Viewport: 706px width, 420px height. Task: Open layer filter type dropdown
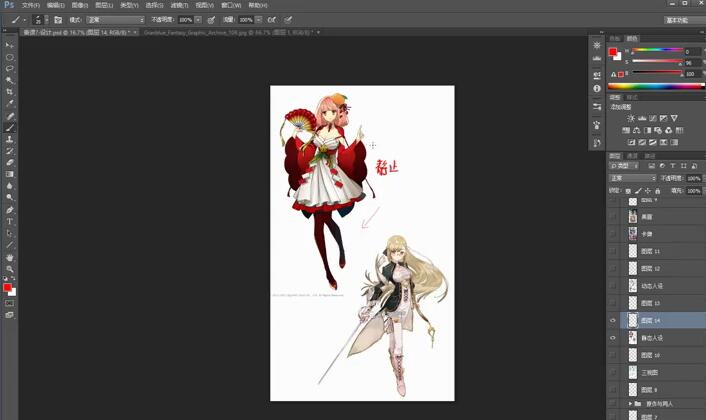click(624, 166)
